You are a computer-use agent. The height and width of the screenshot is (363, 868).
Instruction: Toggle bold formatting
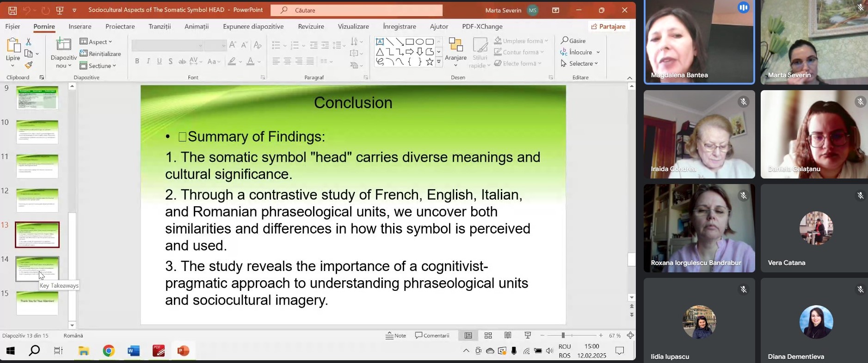[x=137, y=61]
